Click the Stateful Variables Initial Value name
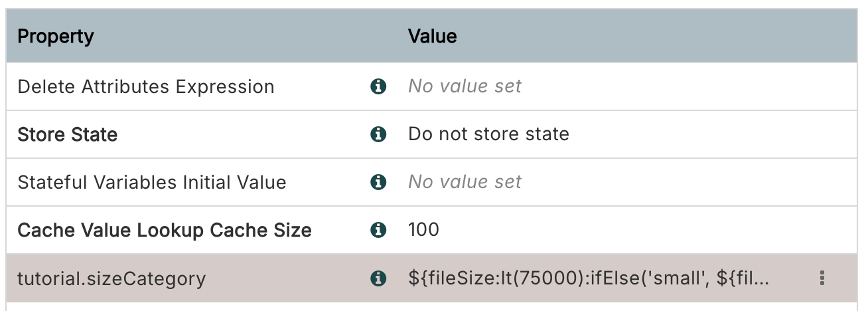 [151, 182]
